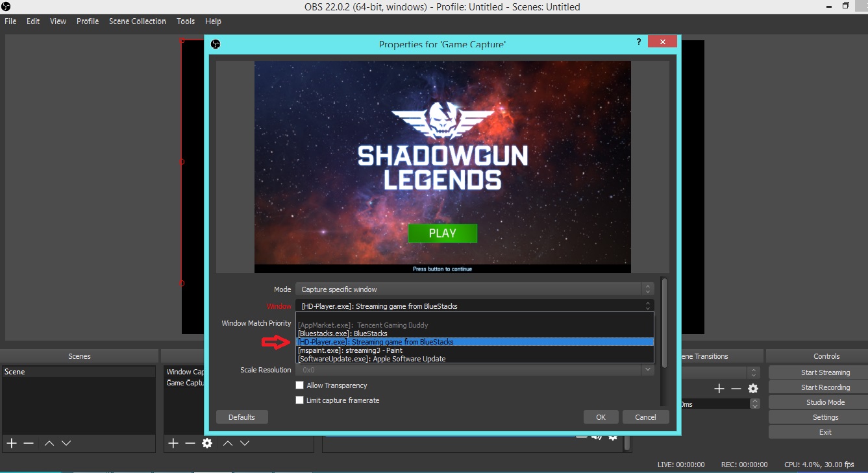Close the Properties for Game Capture dialog
Image resolution: width=868 pixels, height=473 pixels.
point(662,42)
